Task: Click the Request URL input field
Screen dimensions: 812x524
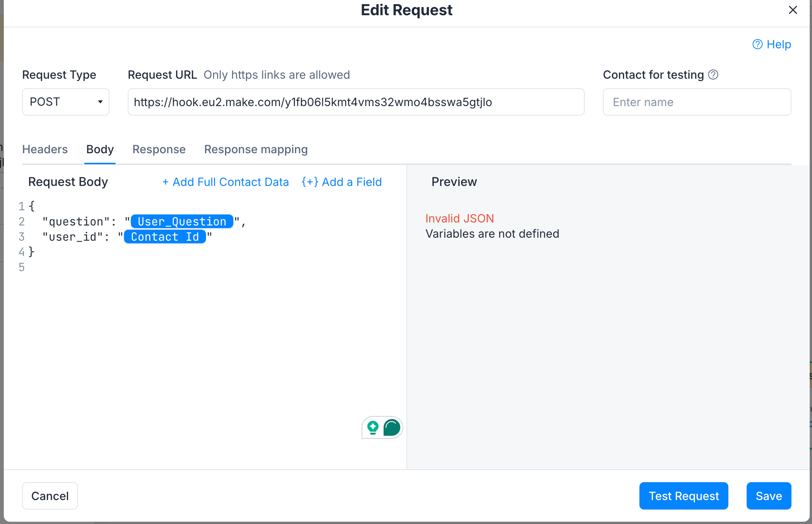Action: point(356,102)
